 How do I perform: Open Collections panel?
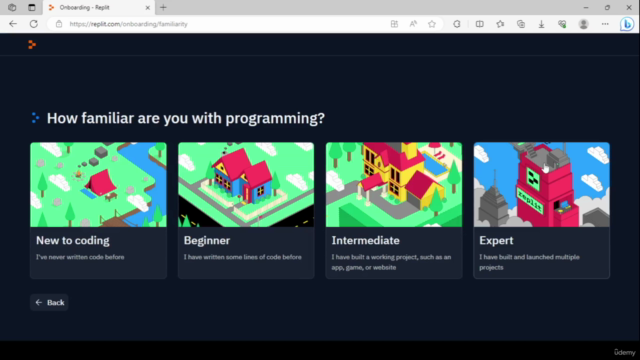521,24
